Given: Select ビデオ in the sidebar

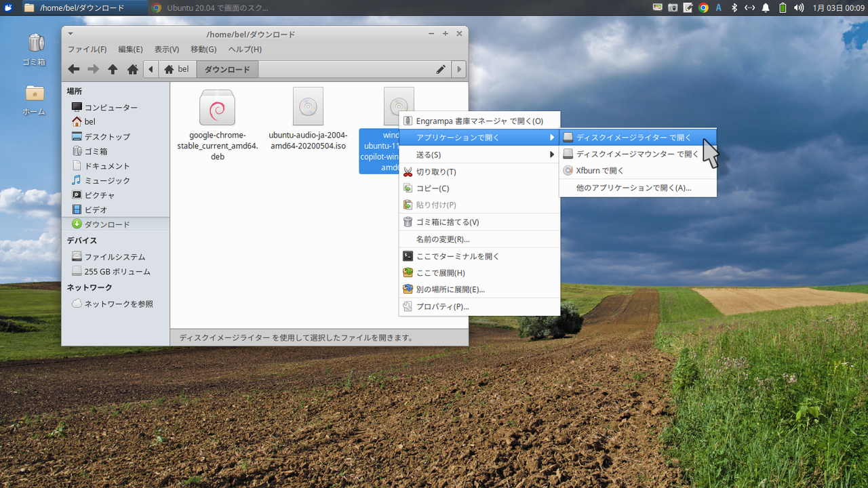Looking at the screenshot, I should [115, 209].
